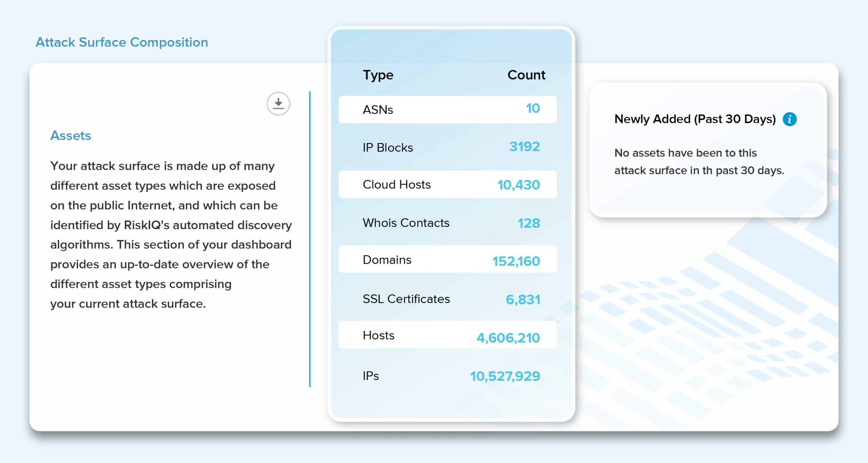Click the Type column header
This screenshot has height=463, width=868.
click(x=378, y=75)
